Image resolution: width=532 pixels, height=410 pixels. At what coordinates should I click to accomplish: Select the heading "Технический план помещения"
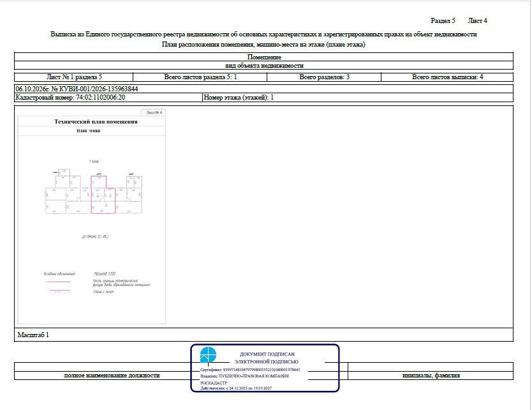pyautogui.click(x=96, y=121)
